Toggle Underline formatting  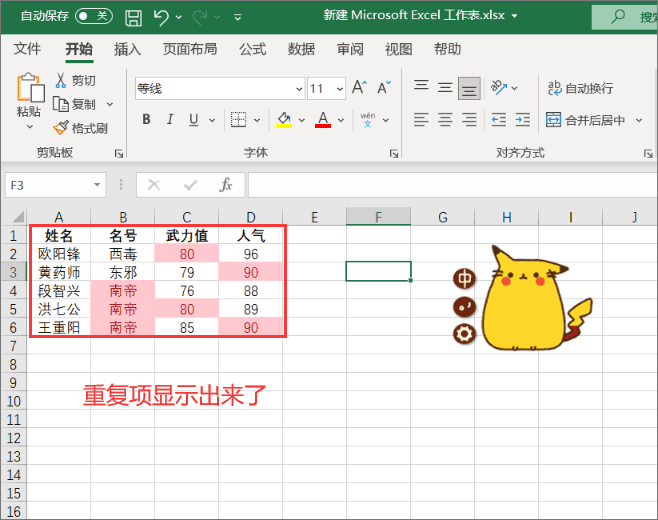(193, 120)
